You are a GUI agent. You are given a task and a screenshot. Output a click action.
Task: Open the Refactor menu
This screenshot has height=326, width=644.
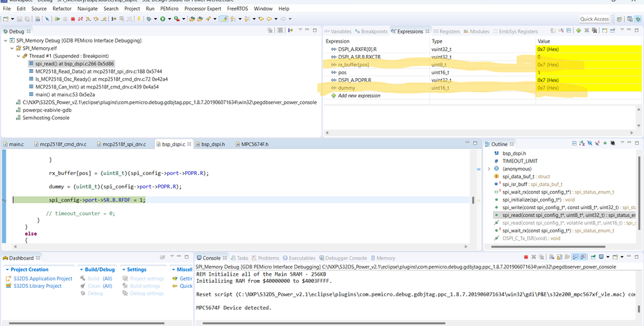(62, 8)
